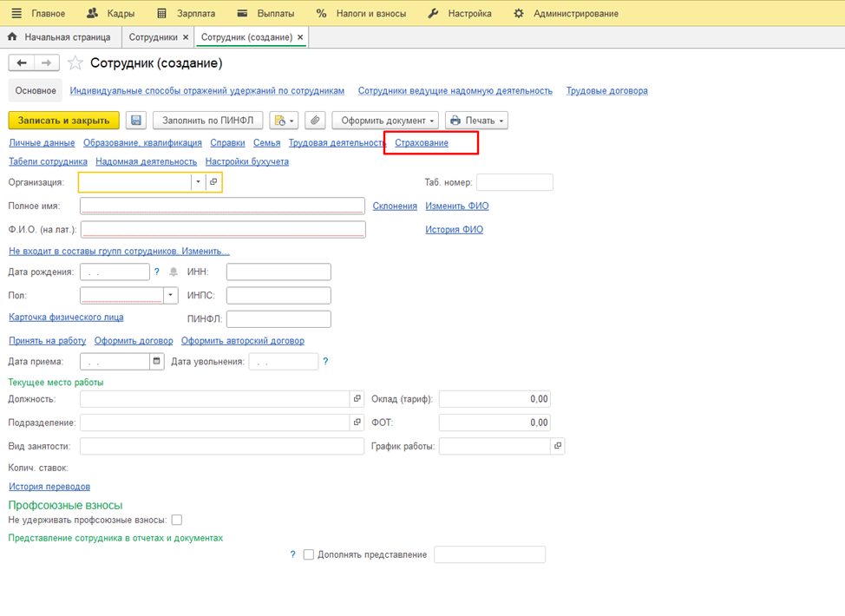Open the hamburger menu next to Главное

pos(16,14)
